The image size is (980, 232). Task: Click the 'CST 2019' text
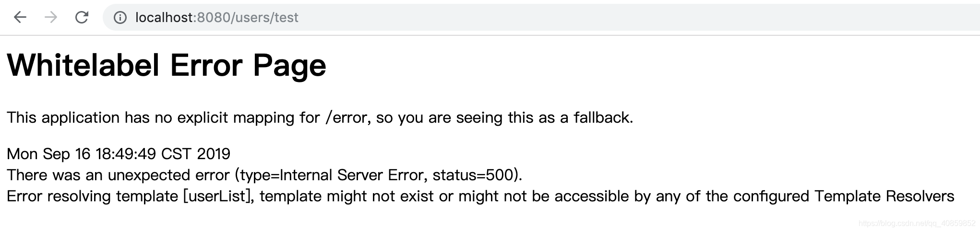(x=196, y=154)
